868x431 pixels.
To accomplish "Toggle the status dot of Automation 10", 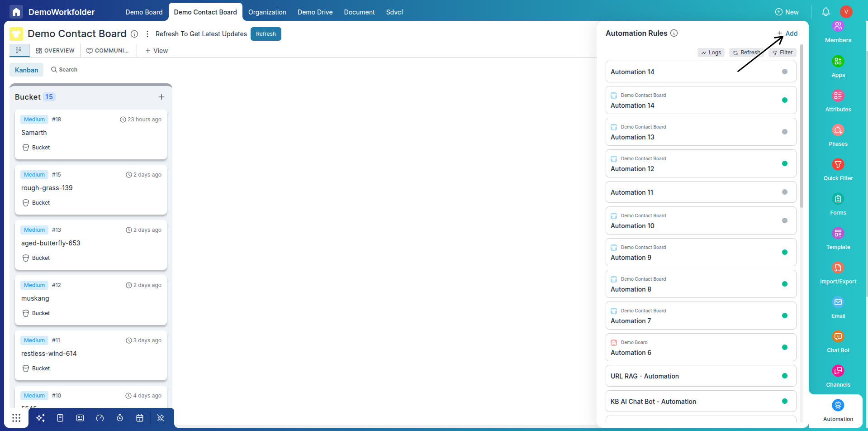I will click(785, 220).
